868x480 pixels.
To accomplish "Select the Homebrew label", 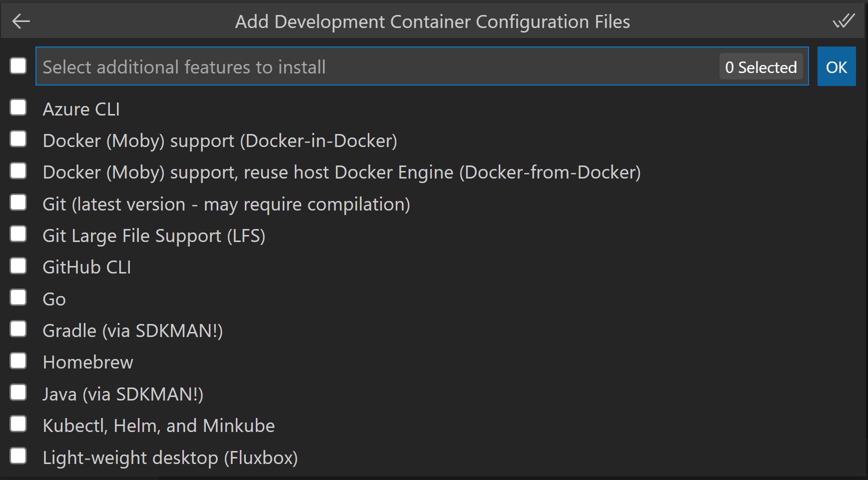I will (x=88, y=362).
